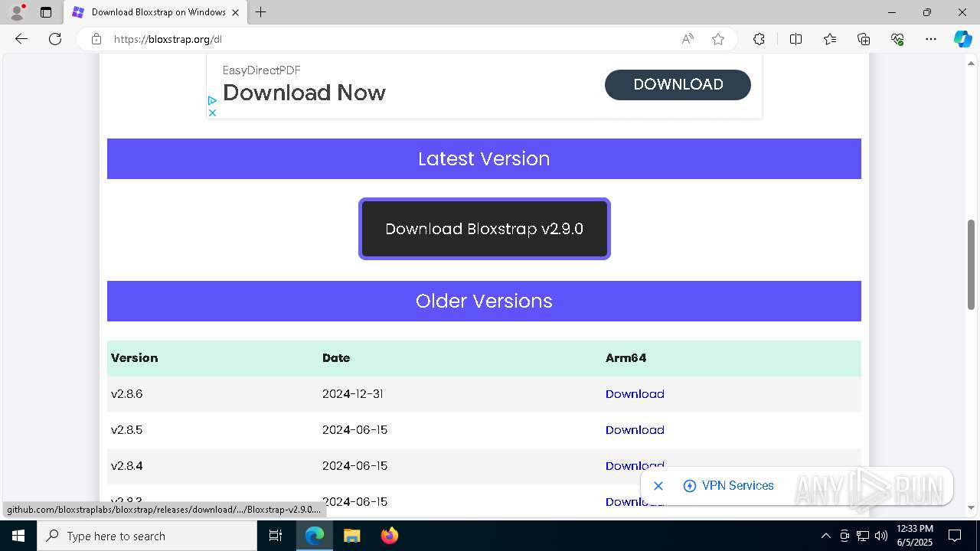Open the tab actions menu icon
Viewport: 980px width, 551px height.
pos(46,12)
